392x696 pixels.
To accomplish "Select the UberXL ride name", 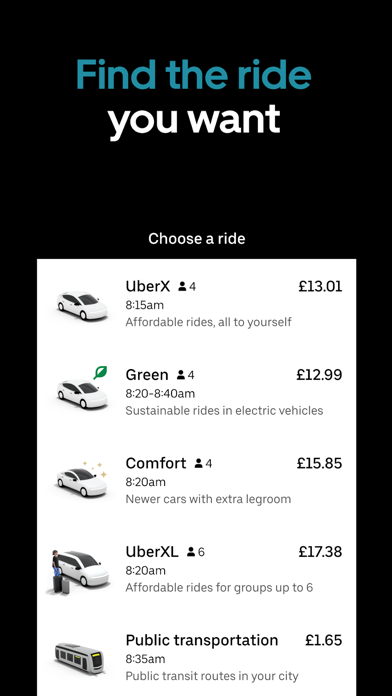I will pyautogui.click(x=152, y=552).
